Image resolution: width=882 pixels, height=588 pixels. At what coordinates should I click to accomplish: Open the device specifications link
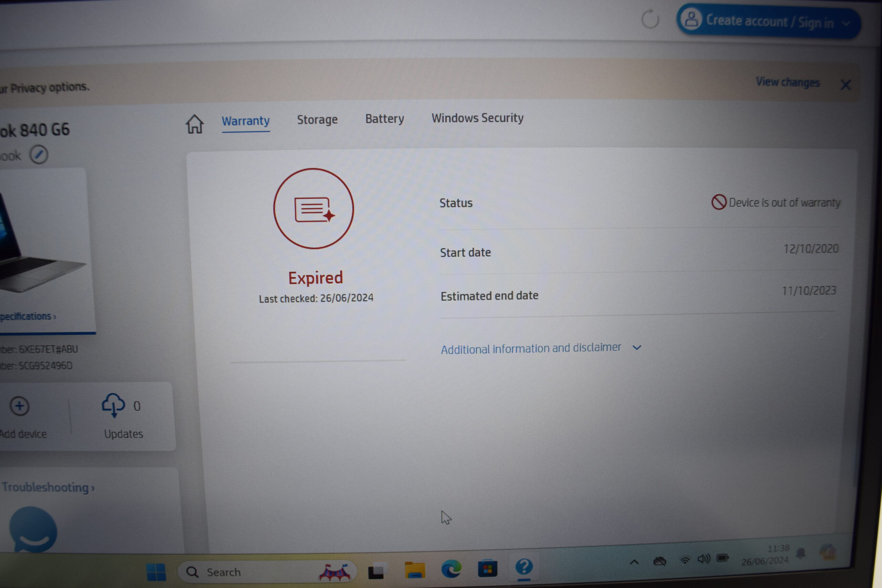pos(28,317)
